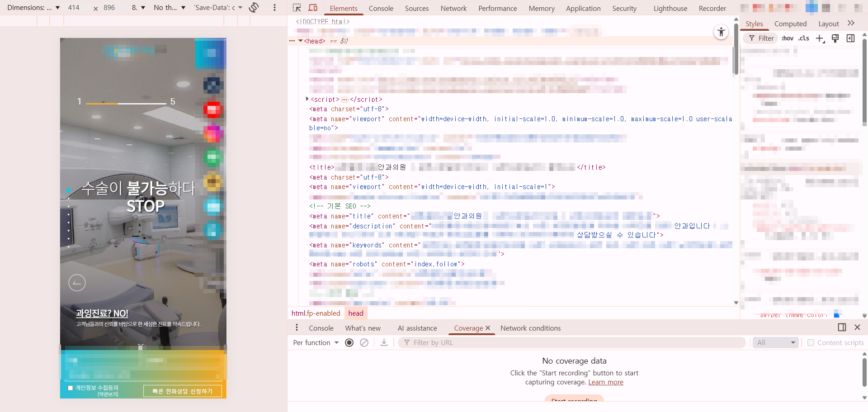Image resolution: width=868 pixels, height=412 pixels.
Task: Click the clear coverage icon
Action: tap(364, 343)
